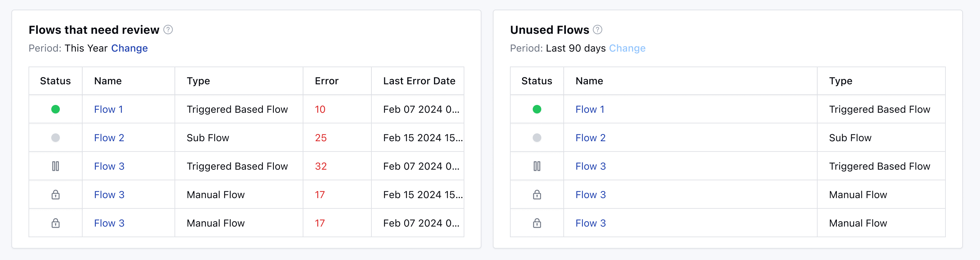Click green status dot in Unused Flows table
Viewport: 980px width, 260px height.
537,110
